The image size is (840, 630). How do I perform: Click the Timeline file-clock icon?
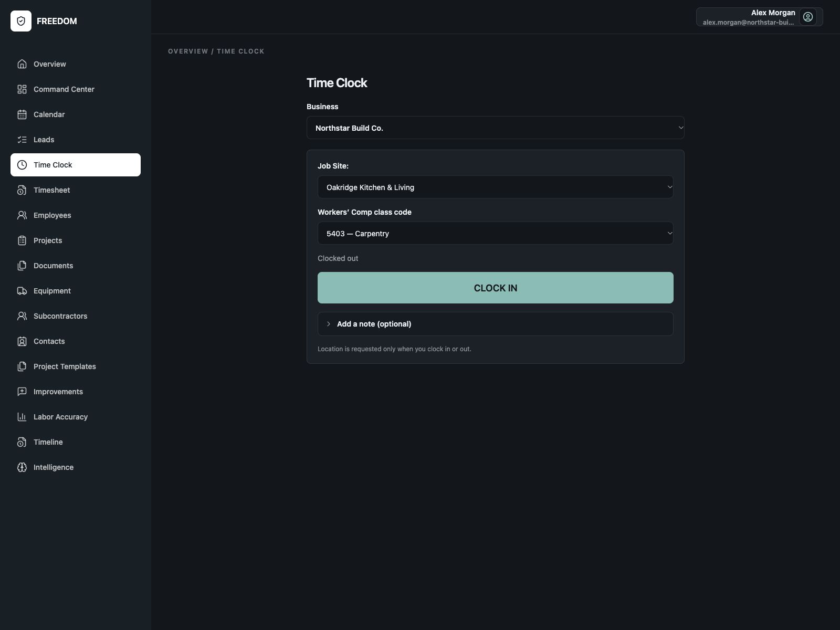(x=22, y=442)
